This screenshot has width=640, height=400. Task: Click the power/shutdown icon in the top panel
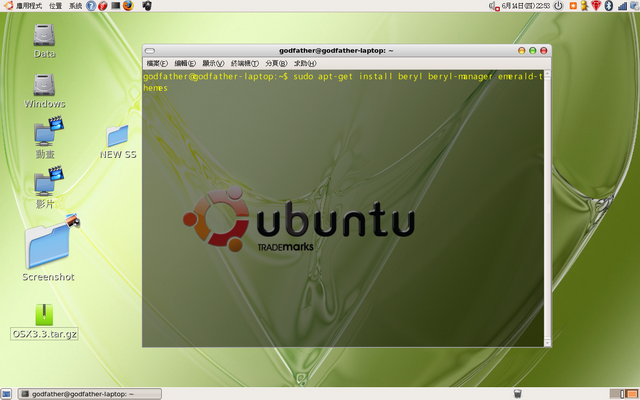coord(558,6)
